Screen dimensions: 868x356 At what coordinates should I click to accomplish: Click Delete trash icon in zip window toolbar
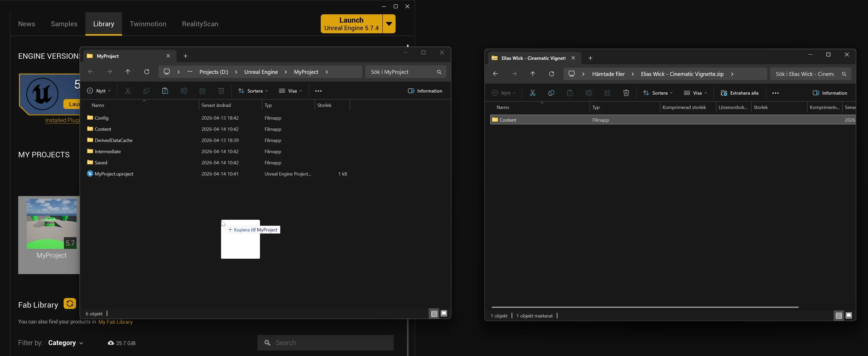tap(626, 93)
